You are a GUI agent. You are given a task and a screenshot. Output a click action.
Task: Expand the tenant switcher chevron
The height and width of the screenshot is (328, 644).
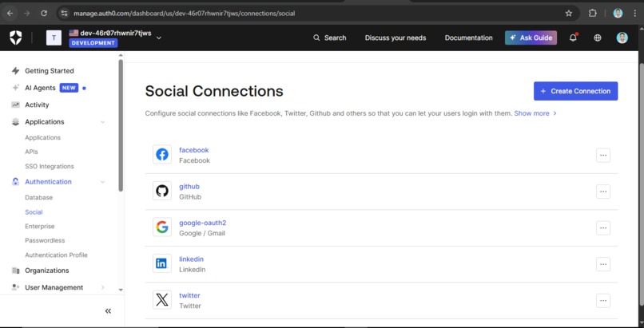pyautogui.click(x=159, y=38)
